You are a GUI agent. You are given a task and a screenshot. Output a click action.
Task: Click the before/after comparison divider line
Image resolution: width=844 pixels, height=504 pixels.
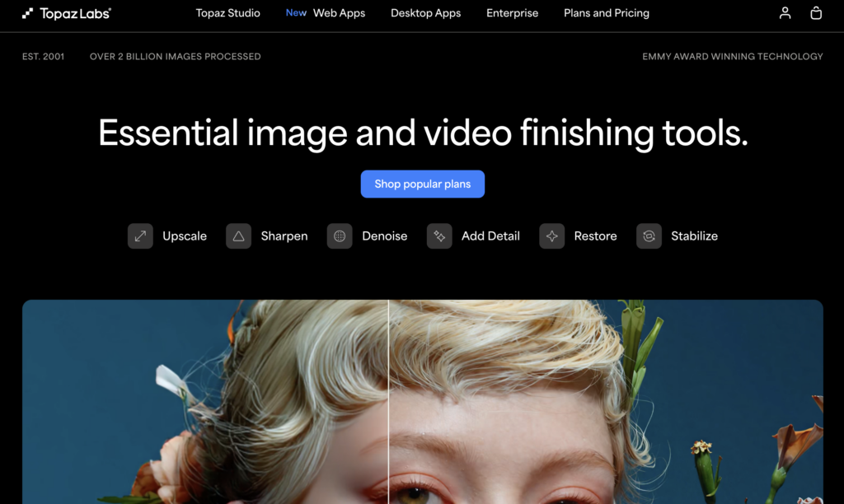(388, 402)
